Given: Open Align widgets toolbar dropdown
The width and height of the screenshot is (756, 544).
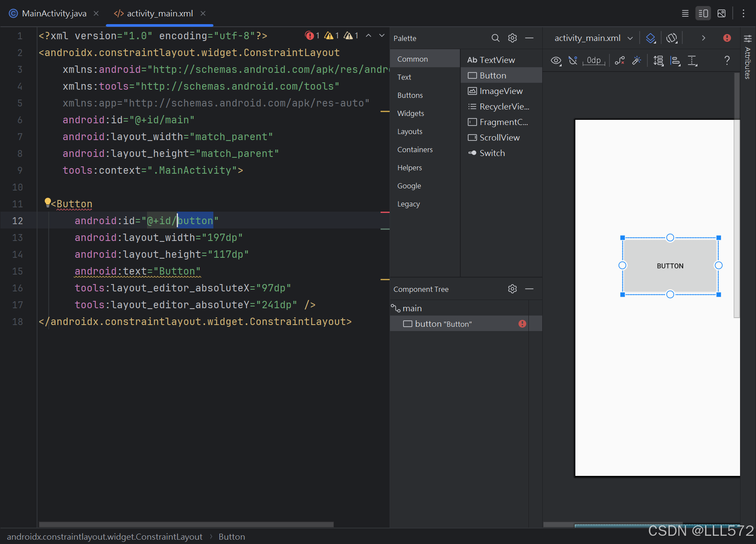Looking at the screenshot, I should coord(675,61).
